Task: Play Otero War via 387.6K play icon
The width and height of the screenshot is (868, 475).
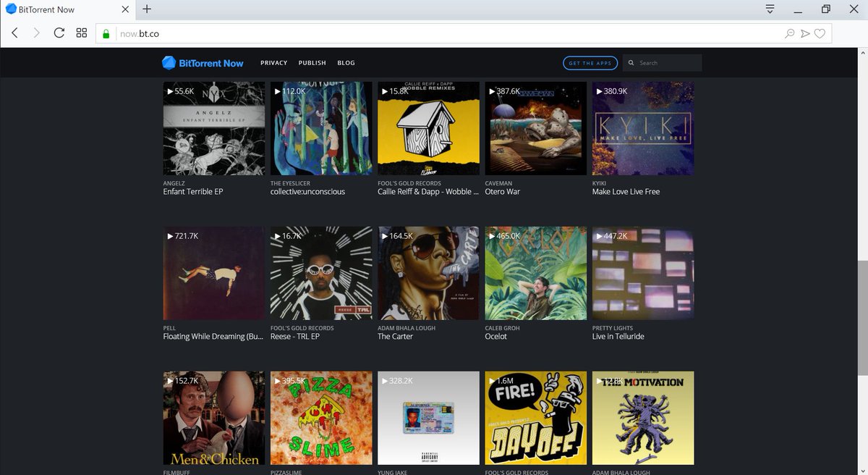Action: coord(492,91)
